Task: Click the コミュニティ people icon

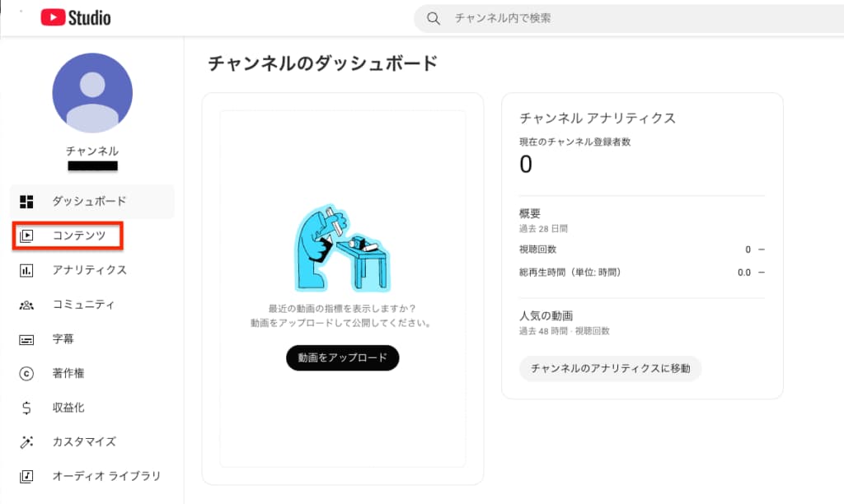Action: pos(26,305)
